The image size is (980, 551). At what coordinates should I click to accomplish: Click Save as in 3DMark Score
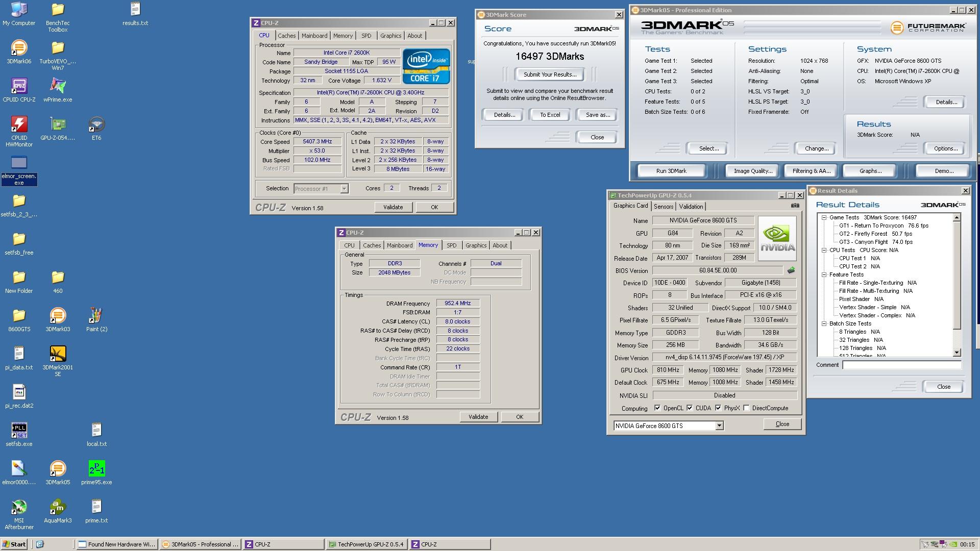pos(598,115)
